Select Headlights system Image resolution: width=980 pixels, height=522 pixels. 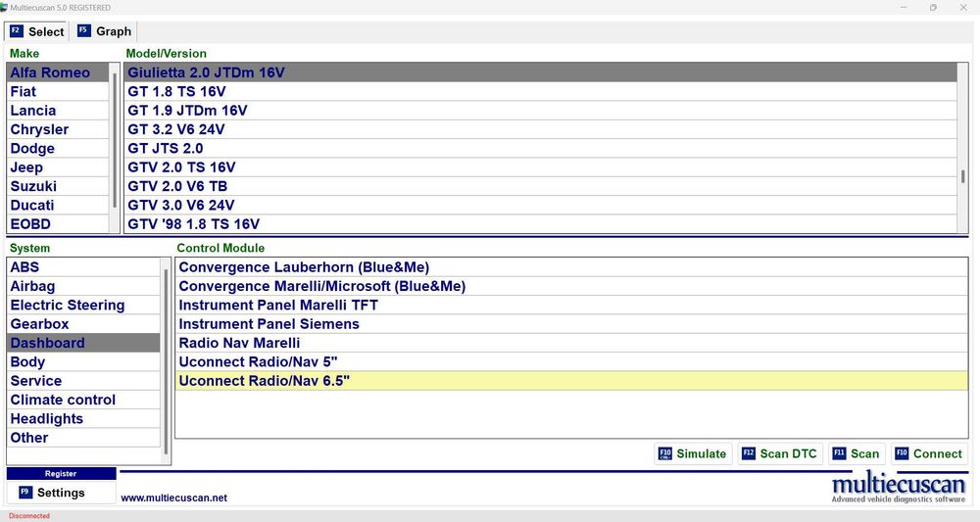coord(83,419)
